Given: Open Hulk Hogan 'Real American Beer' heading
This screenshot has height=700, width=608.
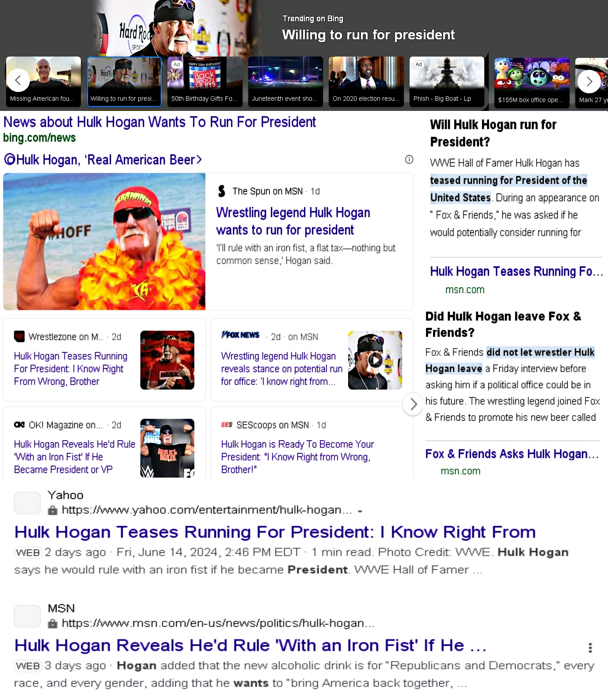Looking at the screenshot, I should [103, 160].
